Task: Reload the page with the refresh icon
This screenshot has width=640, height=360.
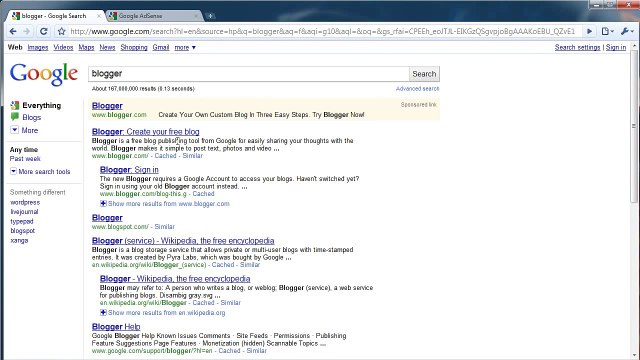Action: 43,31
